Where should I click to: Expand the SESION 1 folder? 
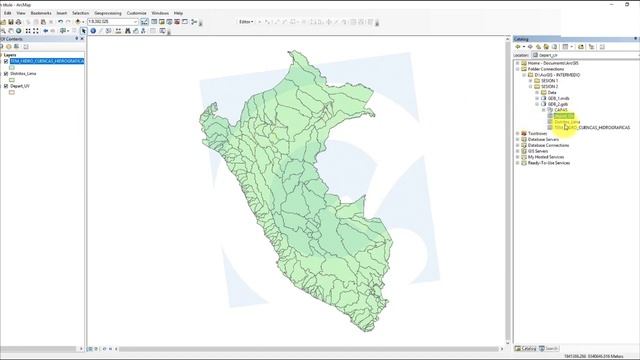coord(531,81)
